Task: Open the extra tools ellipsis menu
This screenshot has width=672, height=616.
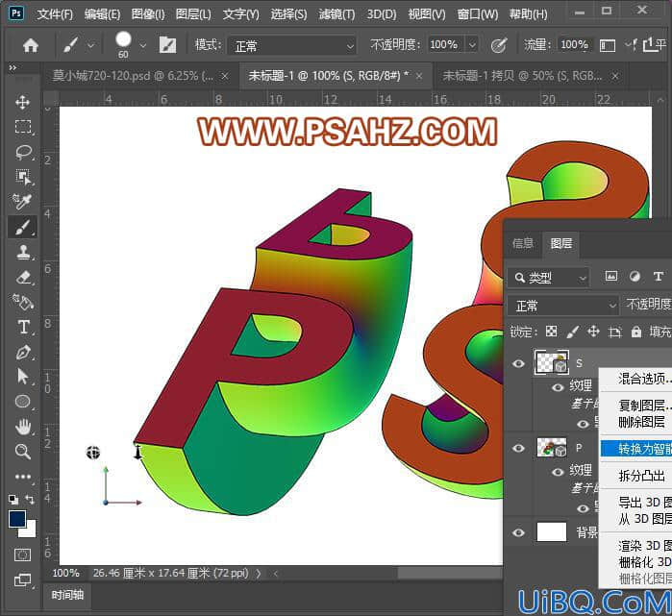Action: [22, 477]
